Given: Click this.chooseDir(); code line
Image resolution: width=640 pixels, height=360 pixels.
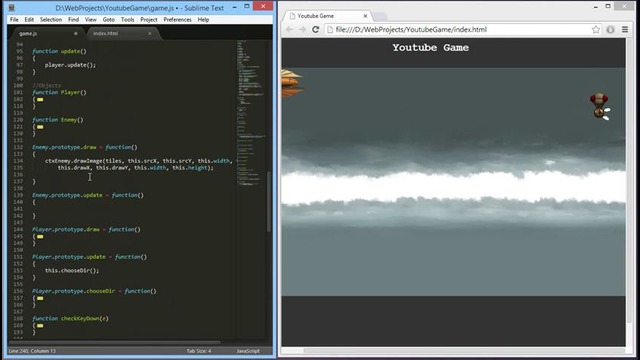Looking at the screenshot, I should coord(72,271).
